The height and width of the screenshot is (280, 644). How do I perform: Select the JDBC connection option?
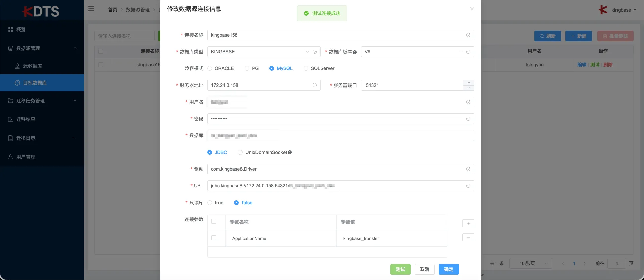(217, 152)
